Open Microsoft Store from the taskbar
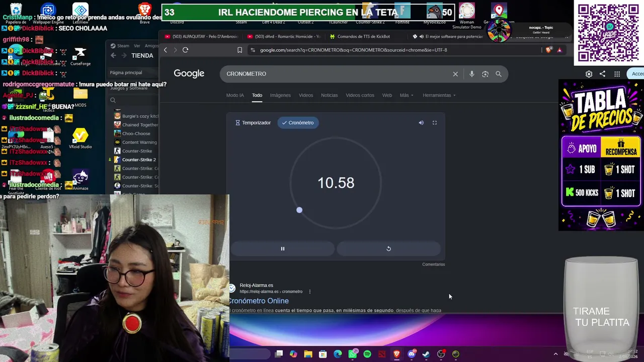Image resolution: width=644 pixels, height=362 pixels. tap(323, 354)
